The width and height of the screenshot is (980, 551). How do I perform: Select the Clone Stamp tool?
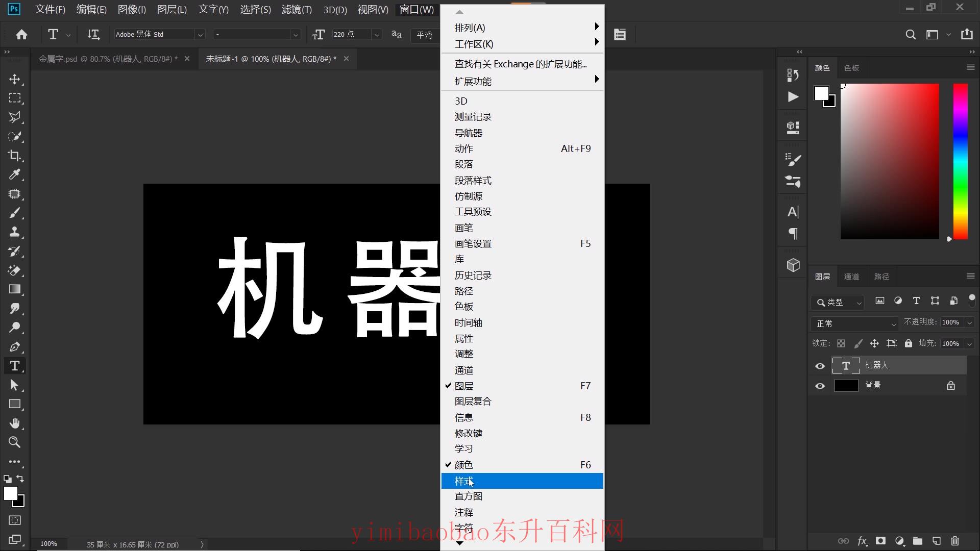[15, 232]
